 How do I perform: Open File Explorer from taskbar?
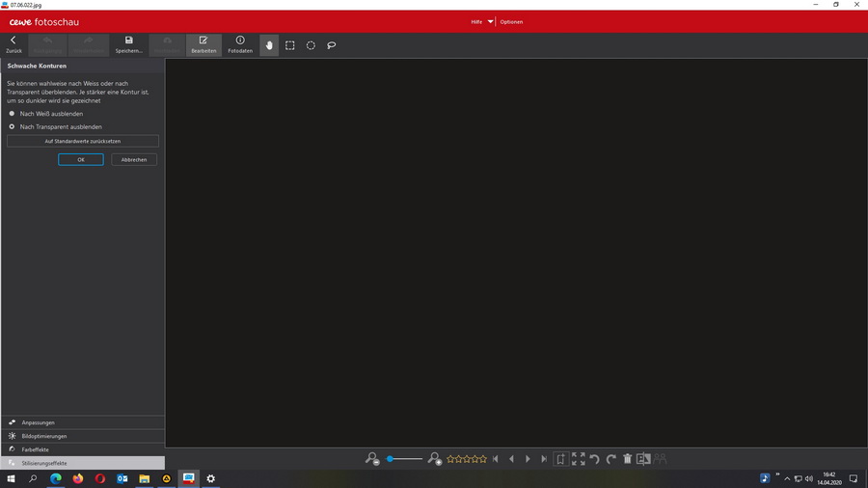tap(145, 478)
